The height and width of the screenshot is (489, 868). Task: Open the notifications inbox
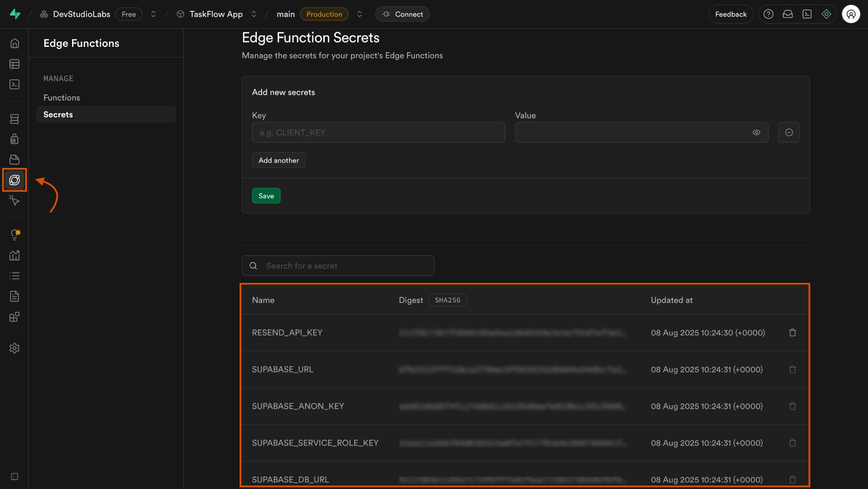pyautogui.click(x=788, y=14)
